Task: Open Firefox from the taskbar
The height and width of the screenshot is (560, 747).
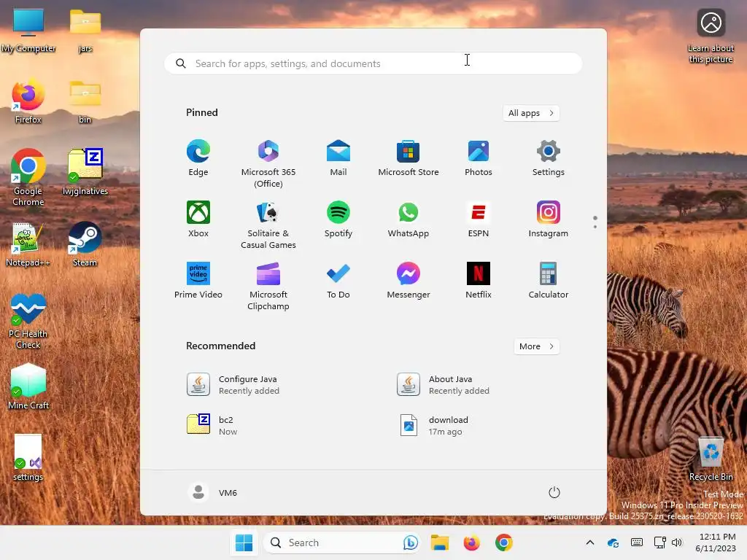Action: [x=472, y=542]
